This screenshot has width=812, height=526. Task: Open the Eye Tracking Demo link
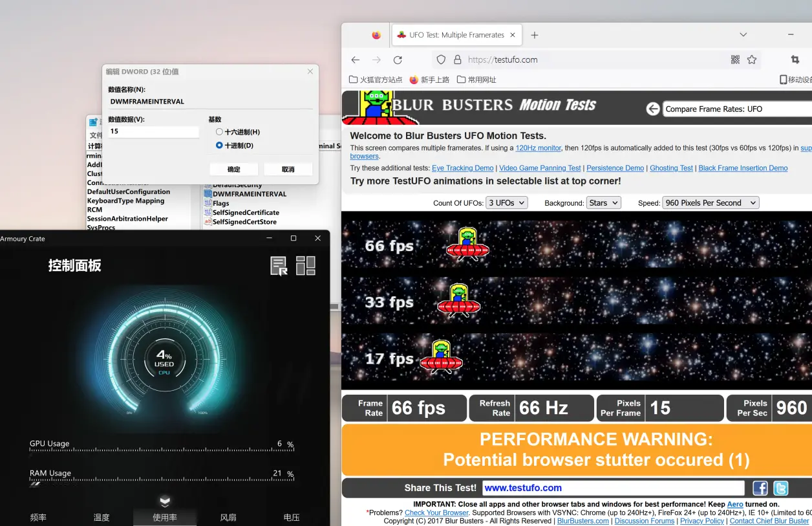(463, 168)
